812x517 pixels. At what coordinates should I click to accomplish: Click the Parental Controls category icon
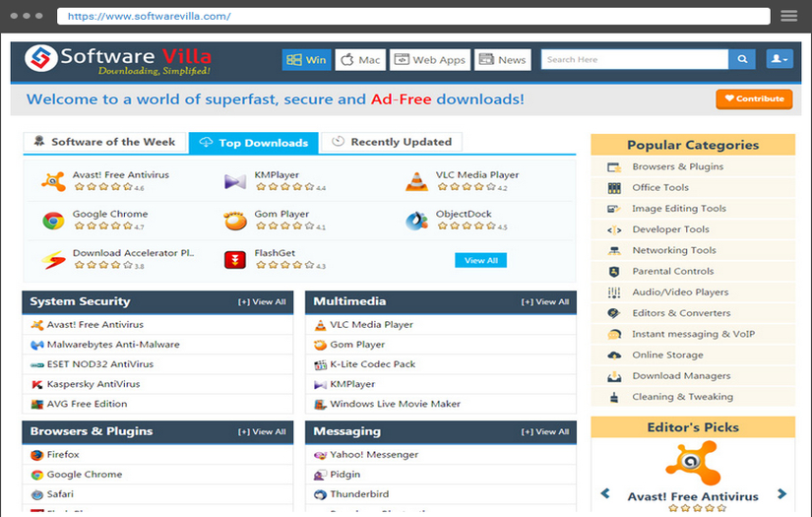coord(614,272)
